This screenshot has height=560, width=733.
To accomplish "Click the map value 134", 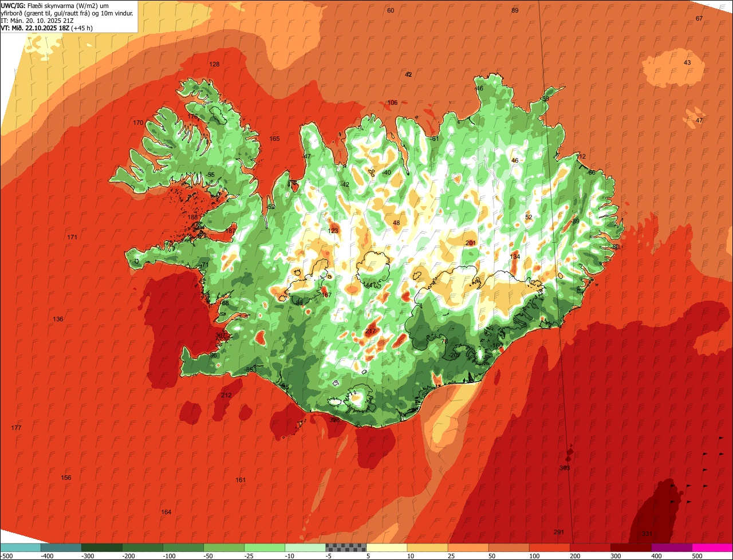I will (515, 257).
